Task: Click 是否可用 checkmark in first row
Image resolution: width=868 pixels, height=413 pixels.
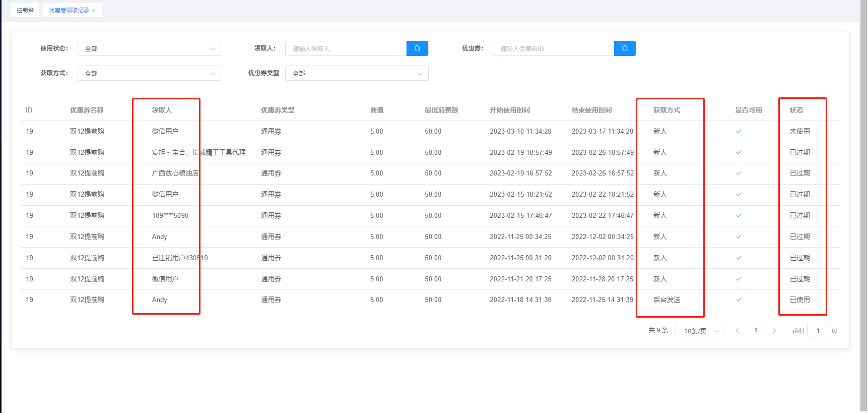Action: [739, 132]
